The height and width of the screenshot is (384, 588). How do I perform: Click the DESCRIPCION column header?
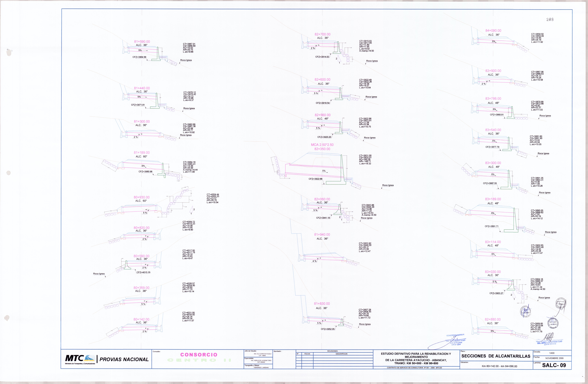point(341,354)
